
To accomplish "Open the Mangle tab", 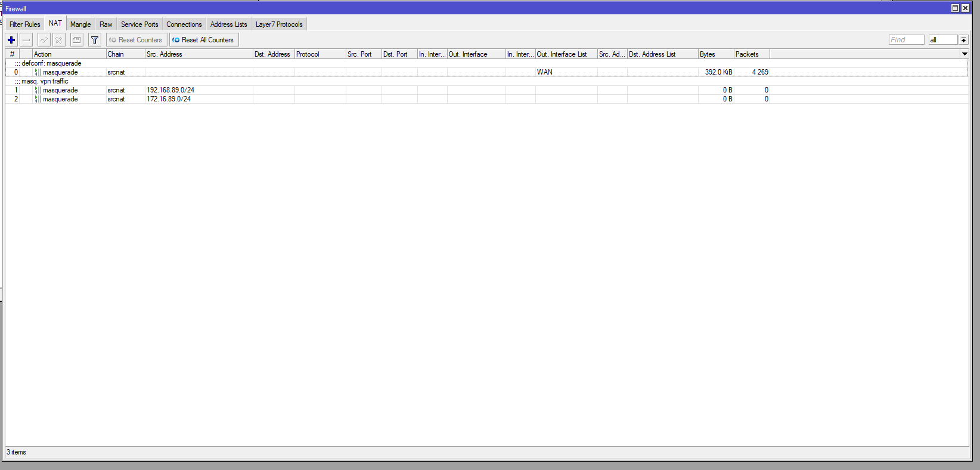I will [80, 24].
